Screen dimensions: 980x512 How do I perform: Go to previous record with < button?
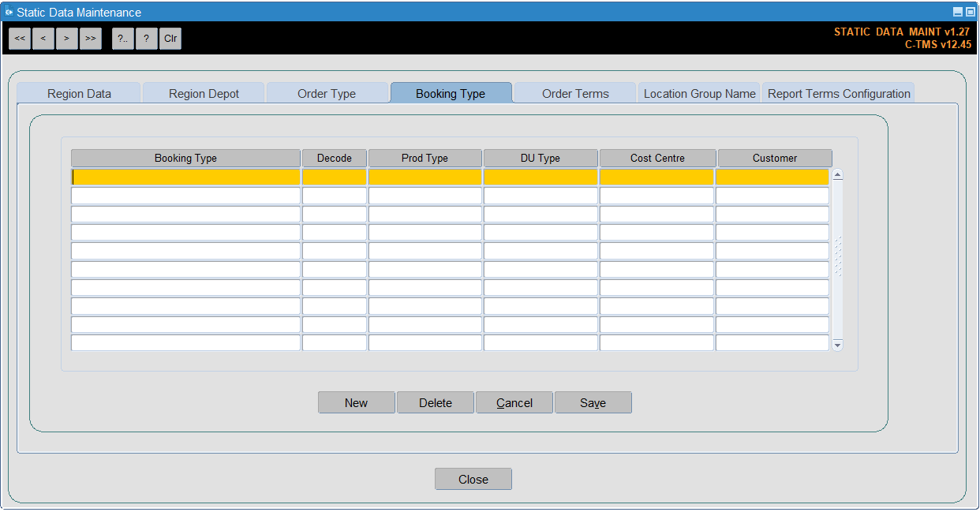point(43,38)
